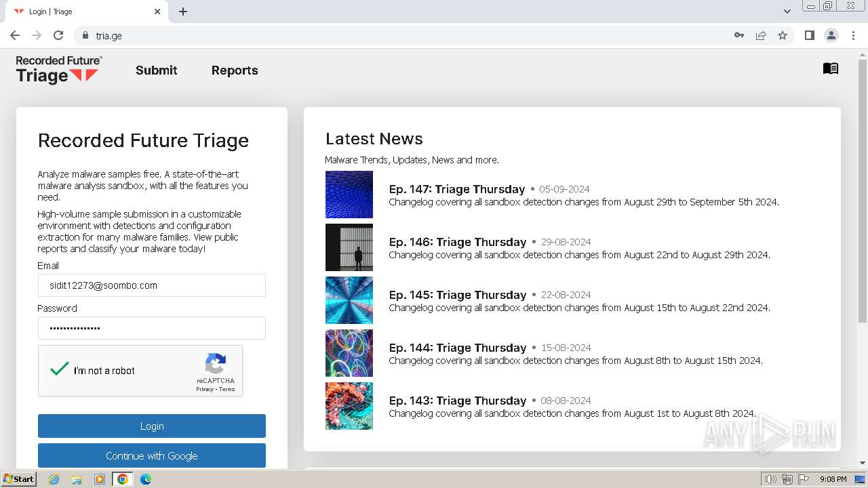Click the blue Login button

(x=152, y=426)
